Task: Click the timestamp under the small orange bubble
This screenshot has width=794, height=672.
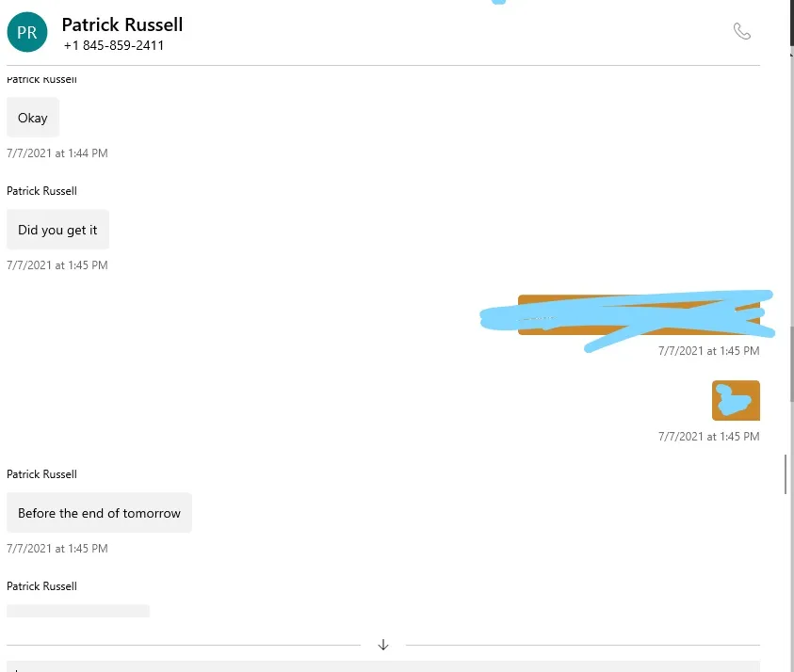Action: click(x=709, y=436)
